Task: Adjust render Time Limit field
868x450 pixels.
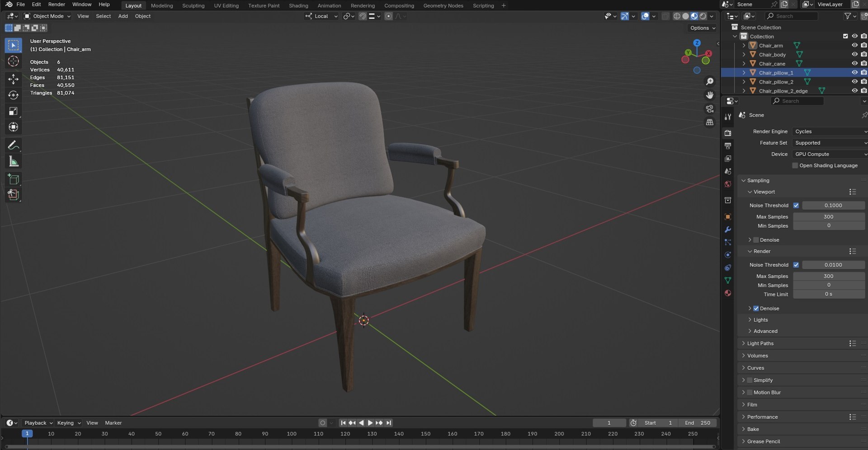Action: (x=828, y=294)
